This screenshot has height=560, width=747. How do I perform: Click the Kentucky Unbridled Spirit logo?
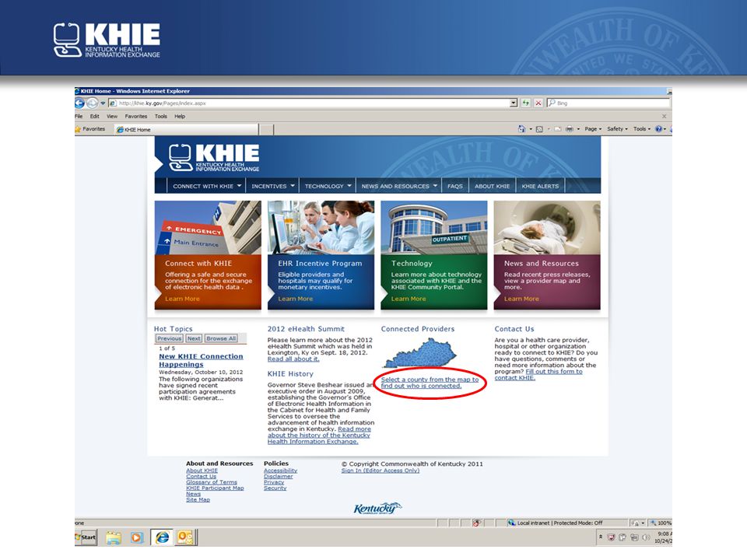point(377,508)
